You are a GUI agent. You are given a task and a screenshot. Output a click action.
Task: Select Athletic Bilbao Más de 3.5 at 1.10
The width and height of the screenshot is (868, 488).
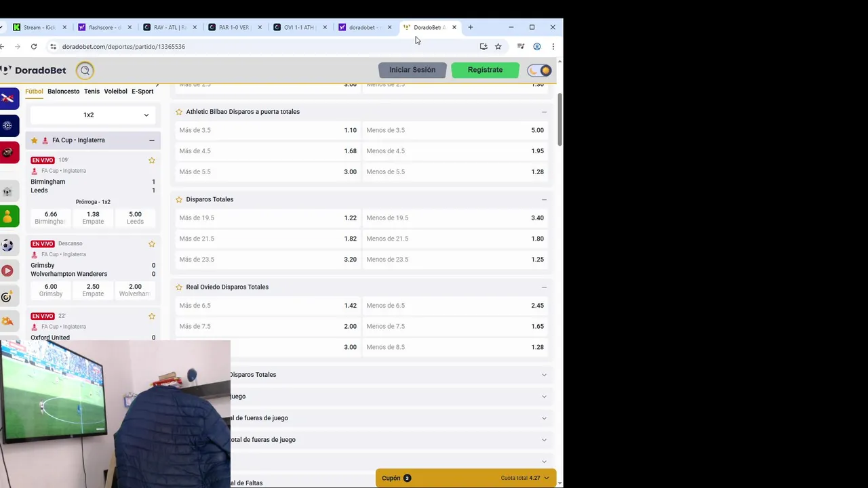[x=268, y=130]
